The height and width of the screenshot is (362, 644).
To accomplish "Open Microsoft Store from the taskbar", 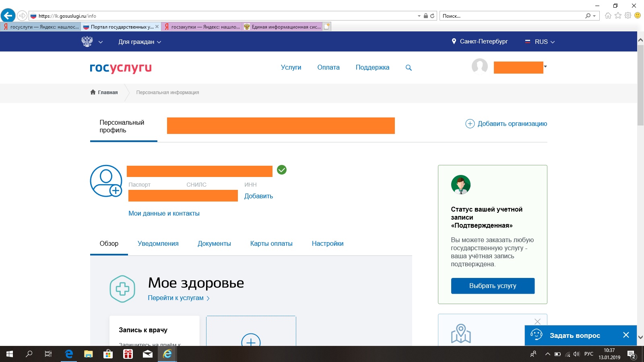I will pyautogui.click(x=108, y=354).
